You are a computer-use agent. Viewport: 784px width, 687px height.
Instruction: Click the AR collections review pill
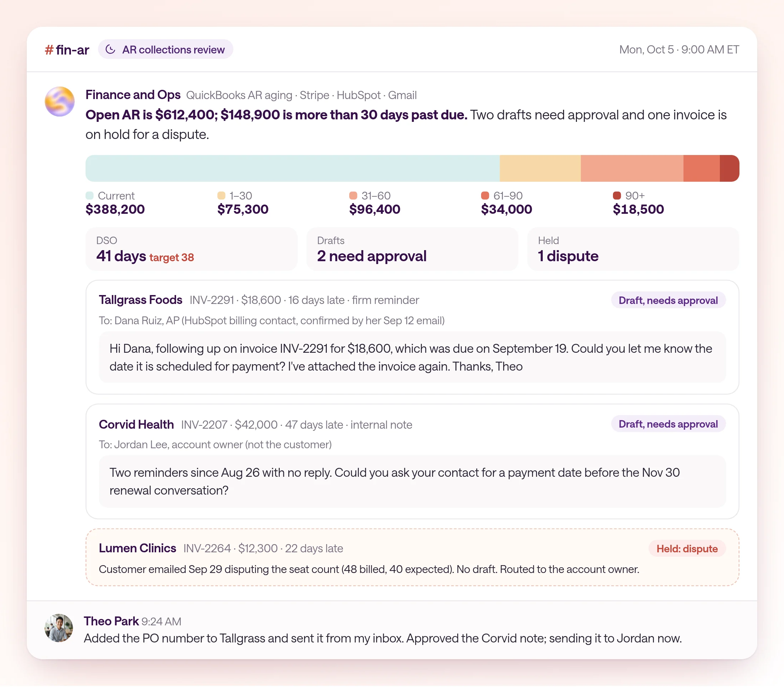pos(166,50)
